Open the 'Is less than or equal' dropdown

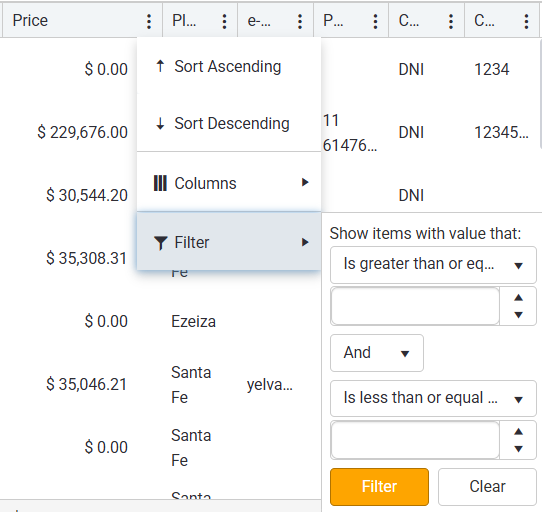[433, 399]
